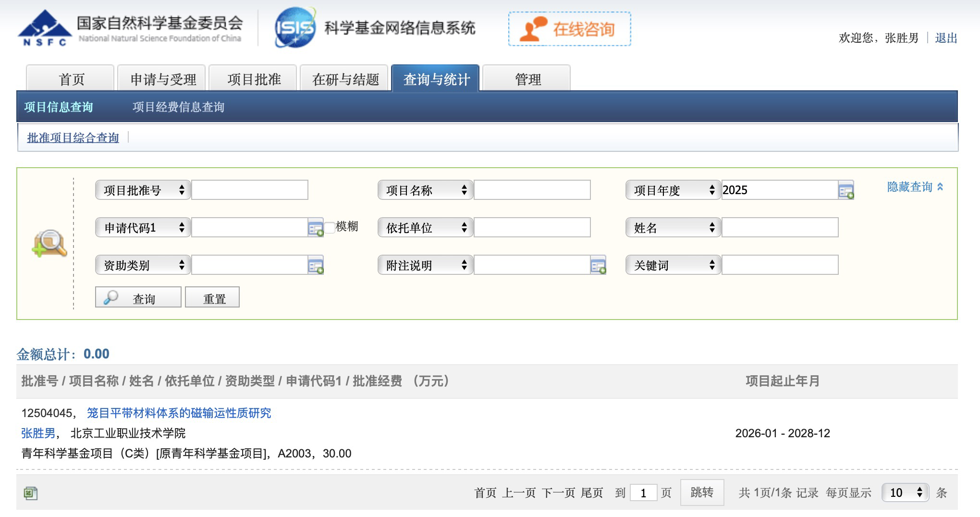Open the 资助类别 field selector dropdown
This screenshot has width=980, height=517.
pos(143,265)
